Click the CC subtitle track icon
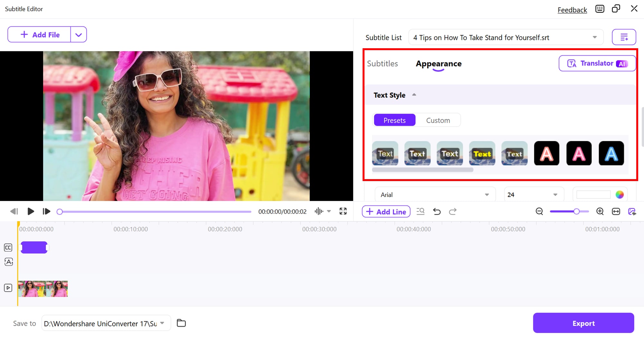This screenshot has width=644, height=338. pyautogui.click(x=8, y=248)
